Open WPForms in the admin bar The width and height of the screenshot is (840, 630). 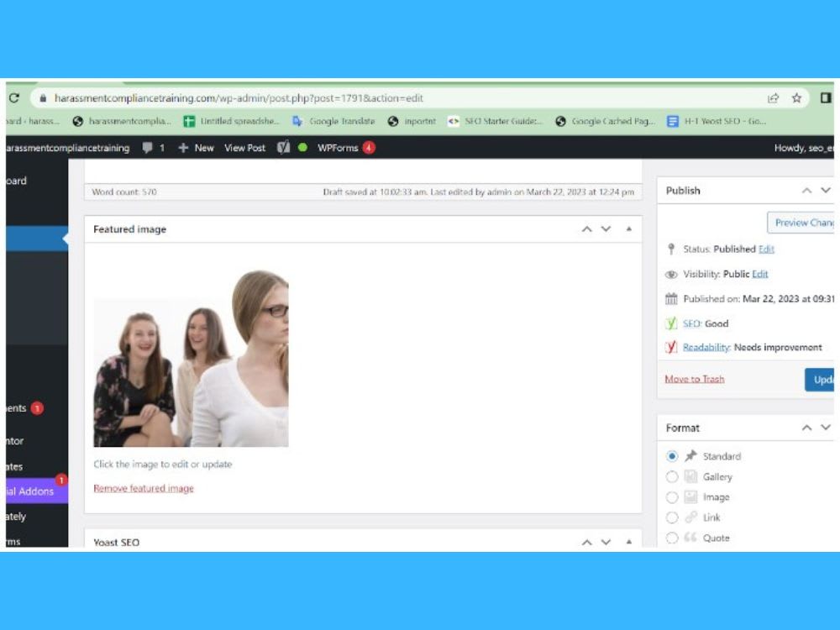pyautogui.click(x=338, y=148)
